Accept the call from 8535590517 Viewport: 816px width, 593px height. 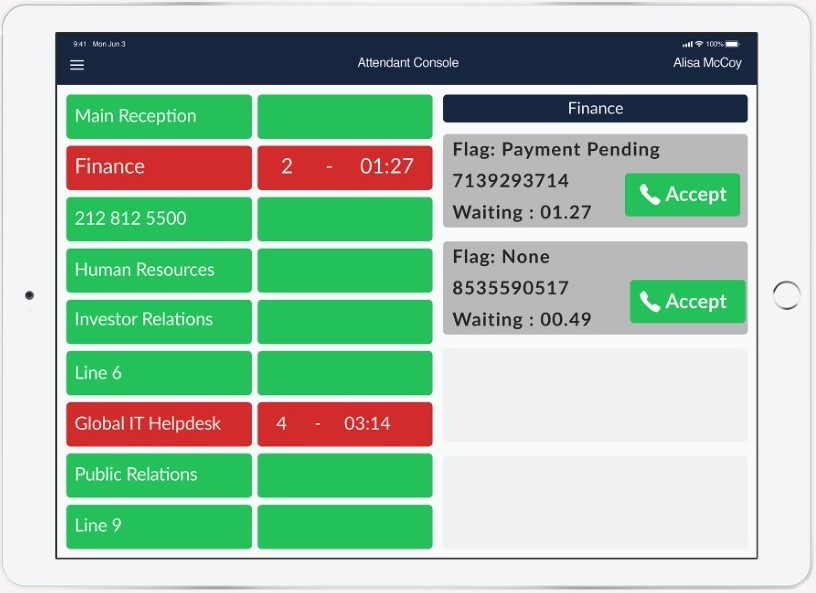pyautogui.click(x=687, y=301)
